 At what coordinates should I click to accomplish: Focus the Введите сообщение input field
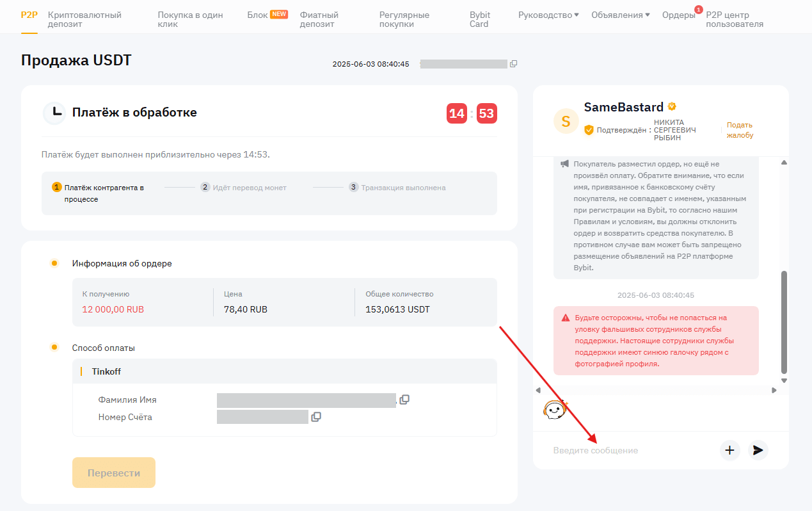pos(630,450)
